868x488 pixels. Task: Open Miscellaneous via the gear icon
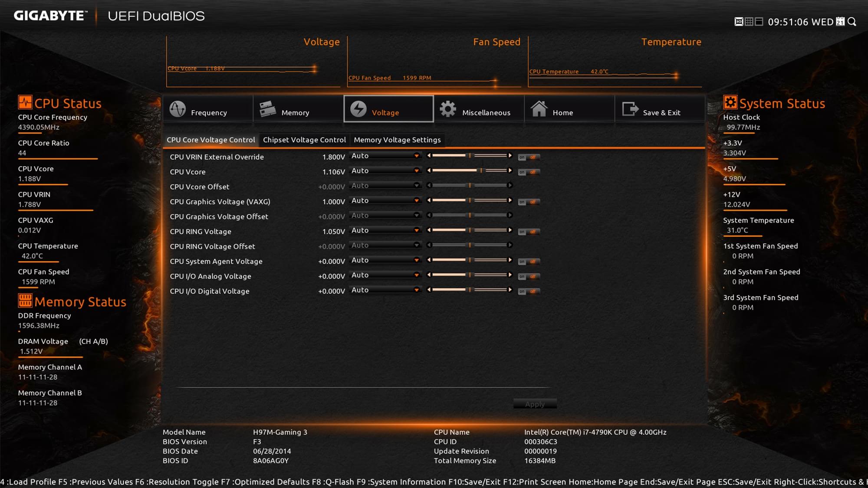pos(448,109)
